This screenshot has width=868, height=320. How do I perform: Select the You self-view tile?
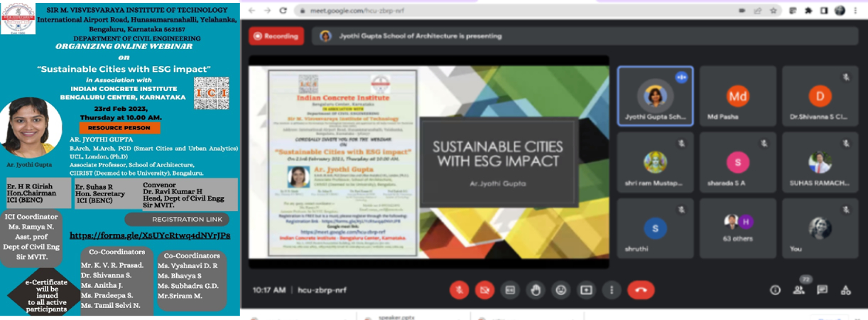pos(820,228)
